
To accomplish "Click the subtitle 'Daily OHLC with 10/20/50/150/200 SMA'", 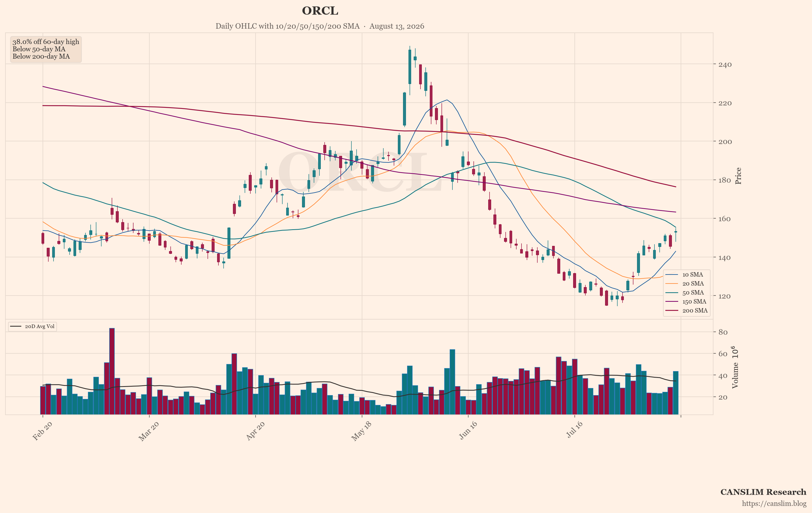I will 288,26.
